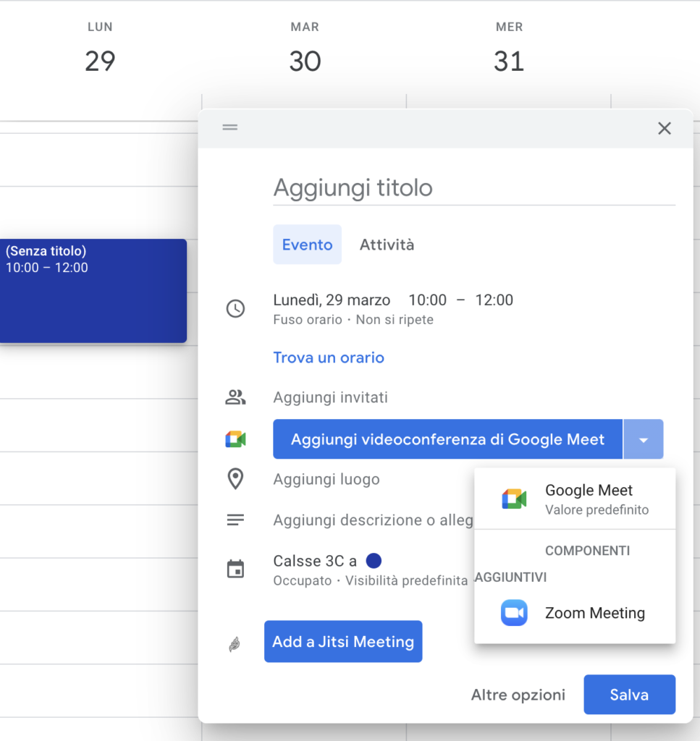Choose Google Meet Valore predefinito option

pyautogui.click(x=575, y=499)
